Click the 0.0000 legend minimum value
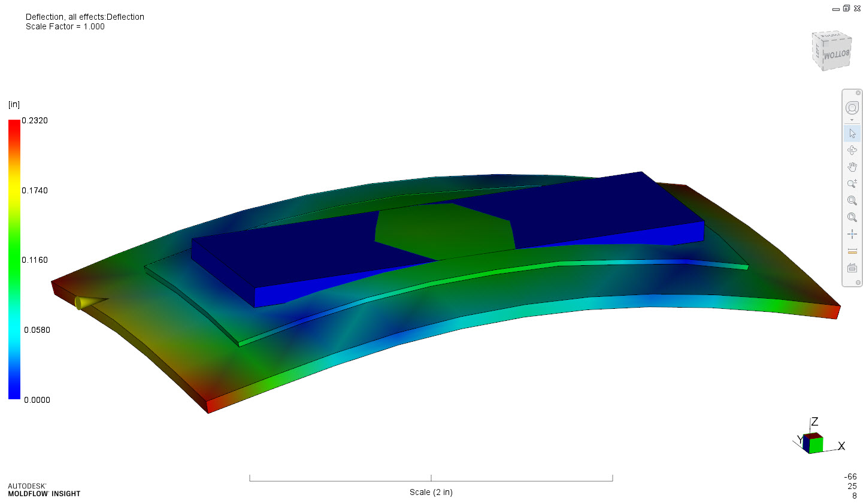Viewport: 863px width, 504px height. pos(37,400)
